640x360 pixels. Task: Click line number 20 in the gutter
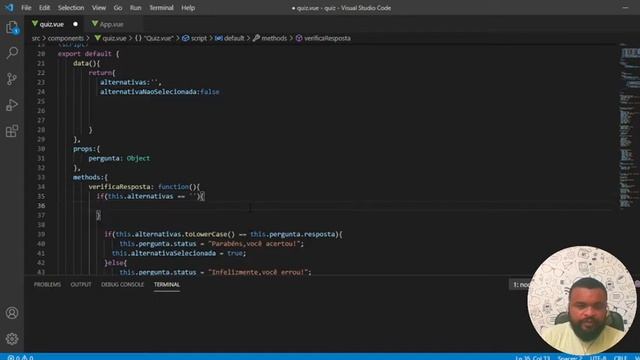41,54
